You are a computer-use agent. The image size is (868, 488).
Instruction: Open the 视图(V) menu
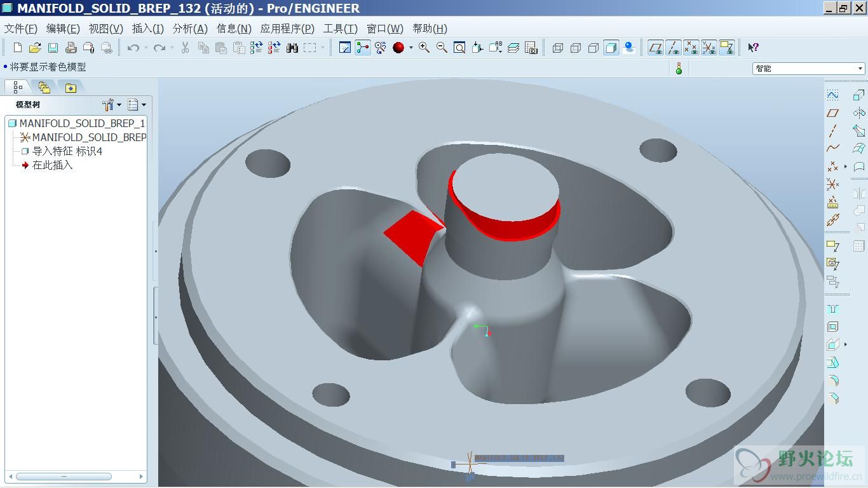(x=106, y=29)
